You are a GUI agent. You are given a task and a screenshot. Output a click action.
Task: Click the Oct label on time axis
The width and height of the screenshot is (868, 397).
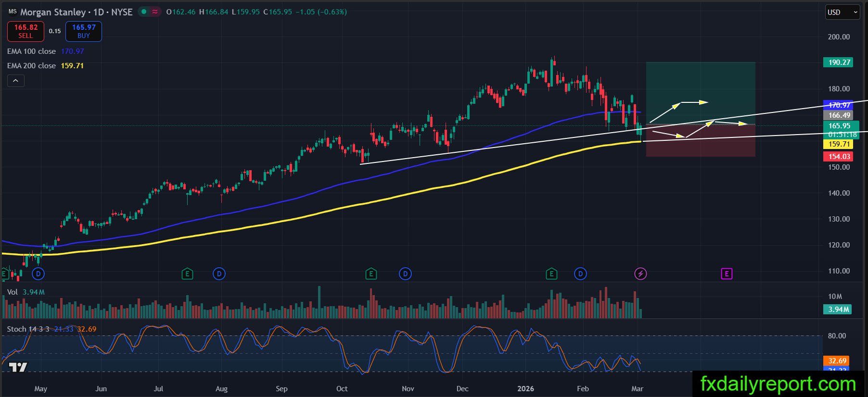click(342, 388)
